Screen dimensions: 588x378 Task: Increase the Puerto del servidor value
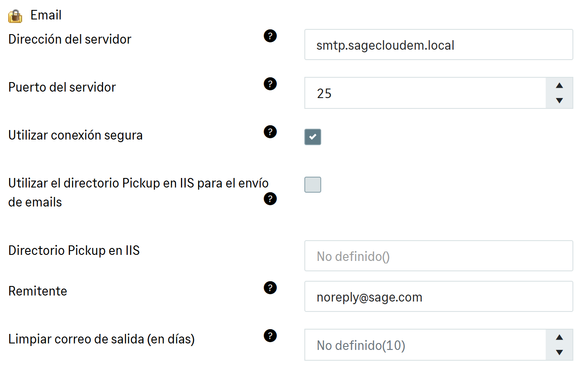(x=560, y=86)
